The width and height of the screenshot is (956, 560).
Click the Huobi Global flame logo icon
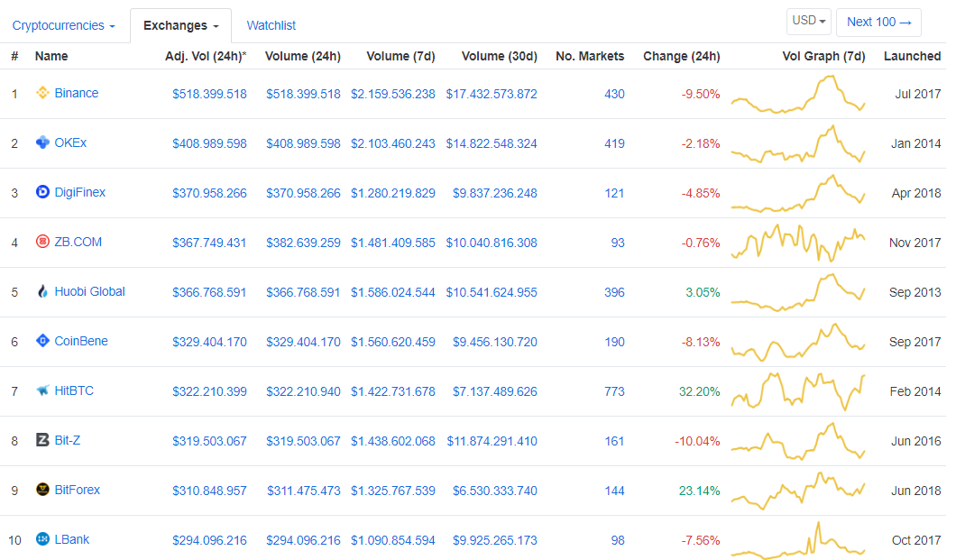(x=42, y=291)
